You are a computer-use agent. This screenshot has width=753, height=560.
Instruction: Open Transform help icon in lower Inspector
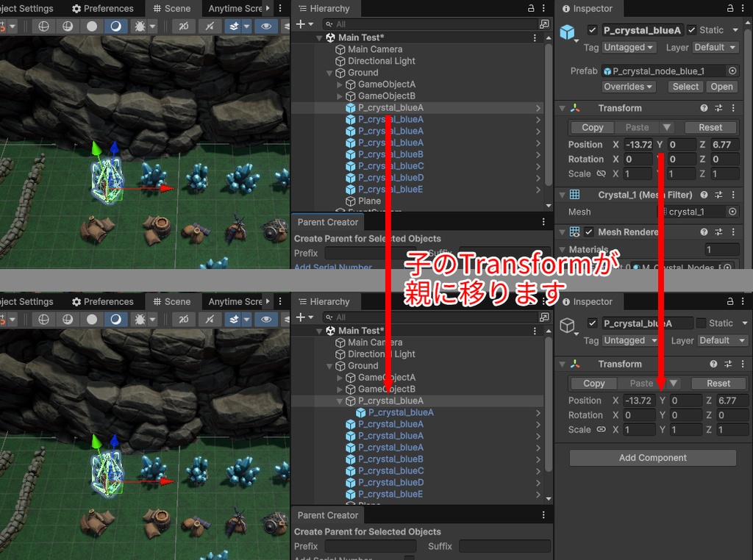click(713, 364)
